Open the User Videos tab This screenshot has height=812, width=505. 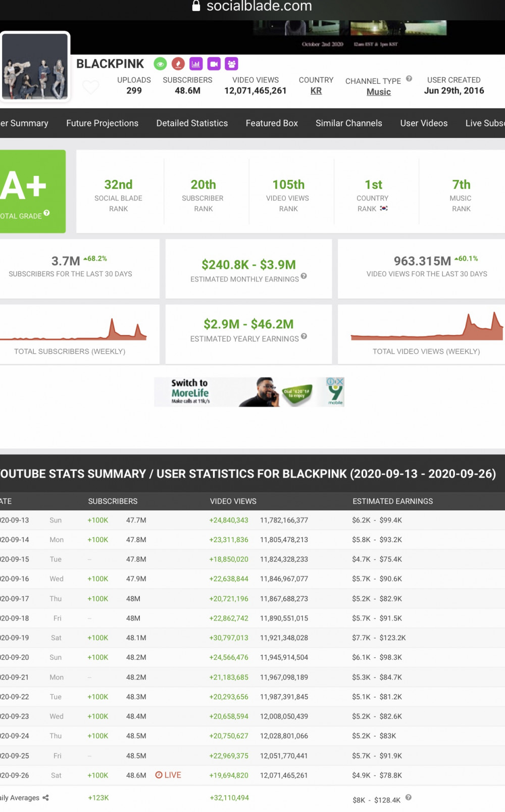coord(424,123)
